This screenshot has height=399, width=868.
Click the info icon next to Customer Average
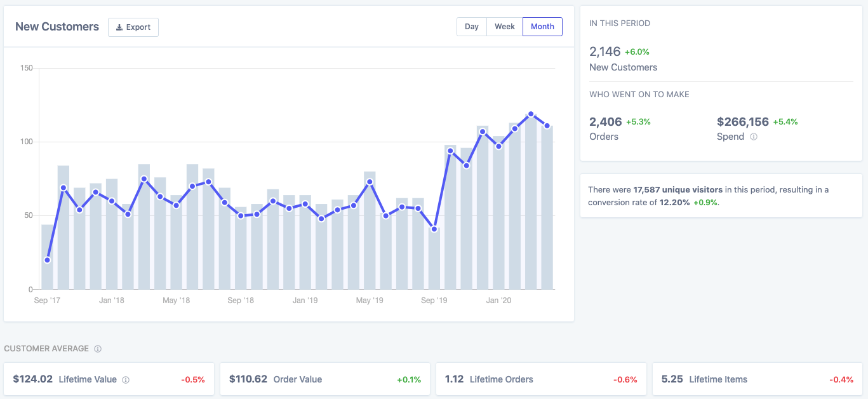[98, 349]
